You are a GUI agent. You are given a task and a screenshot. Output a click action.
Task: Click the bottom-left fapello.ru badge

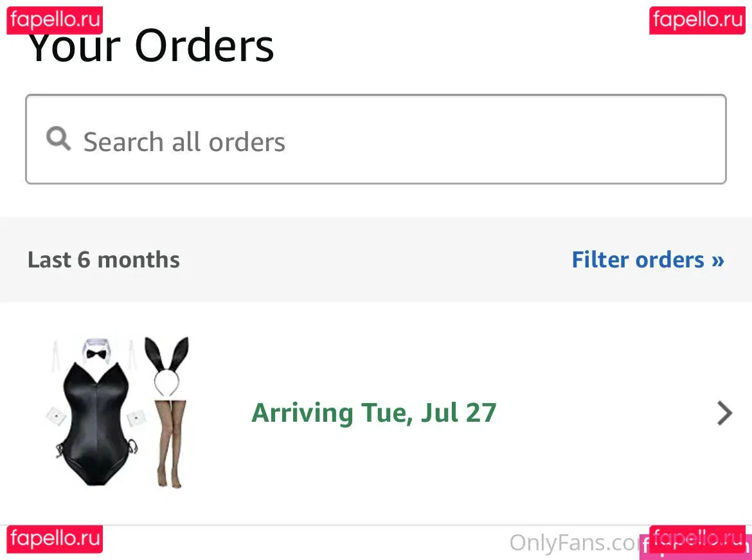[55, 539]
